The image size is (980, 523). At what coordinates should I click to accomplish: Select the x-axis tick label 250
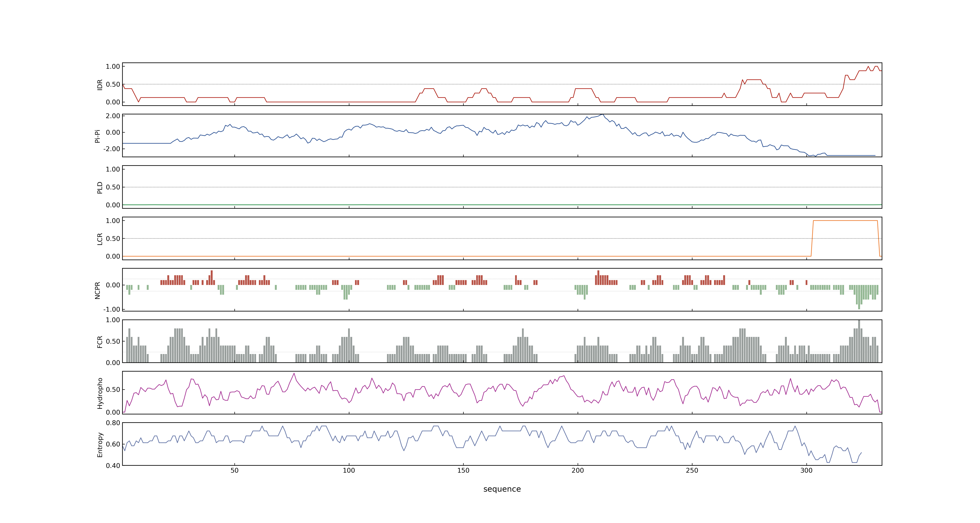pos(692,470)
